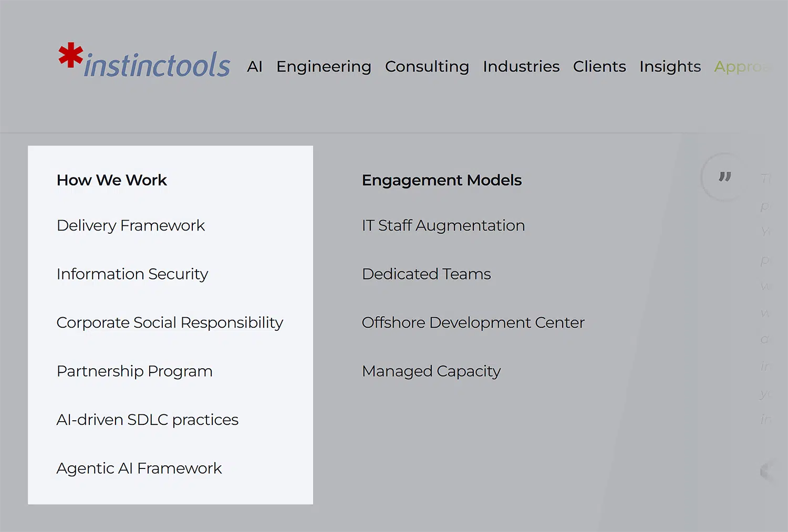The height and width of the screenshot is (532, 788).
Task: Go to Corporate Social Responsibility
Action: [170, 322]
